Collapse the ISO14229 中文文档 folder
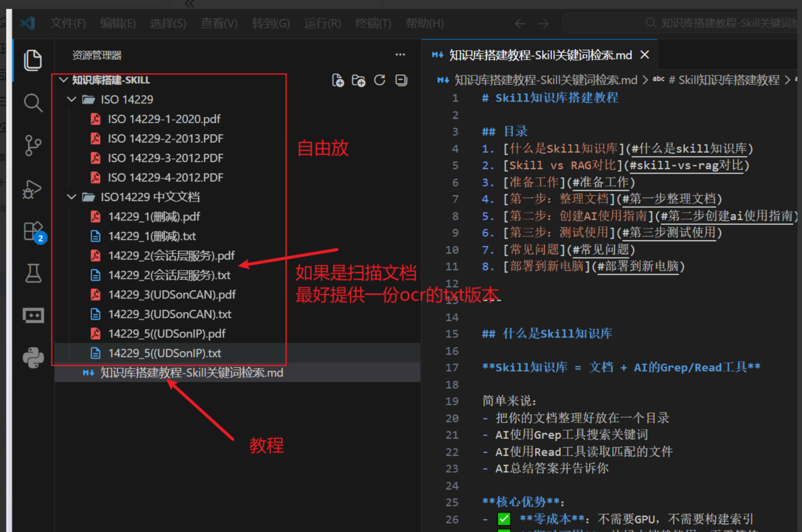This screenshot has height=532, width=802. pos(71,197)
